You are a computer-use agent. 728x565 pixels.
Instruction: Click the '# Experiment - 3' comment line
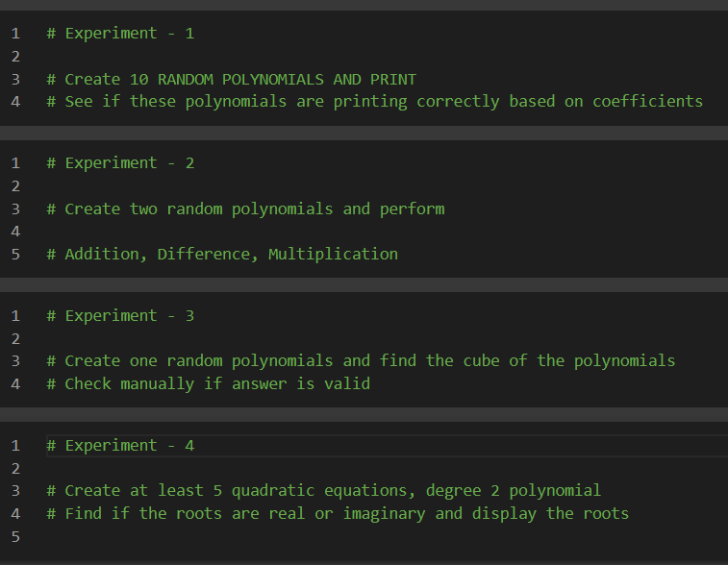tap(120, 316)
